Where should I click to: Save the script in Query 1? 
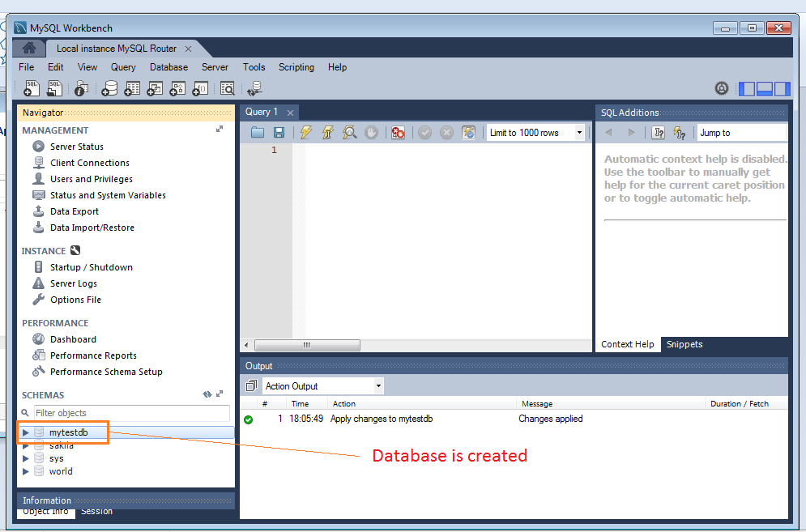point(279,133)
